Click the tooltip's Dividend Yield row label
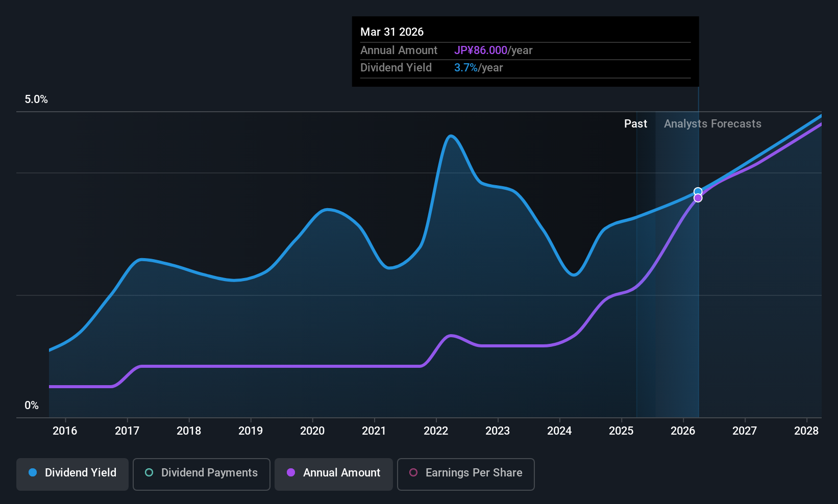This screenshot has width=838, height=504. click(396, 68)
